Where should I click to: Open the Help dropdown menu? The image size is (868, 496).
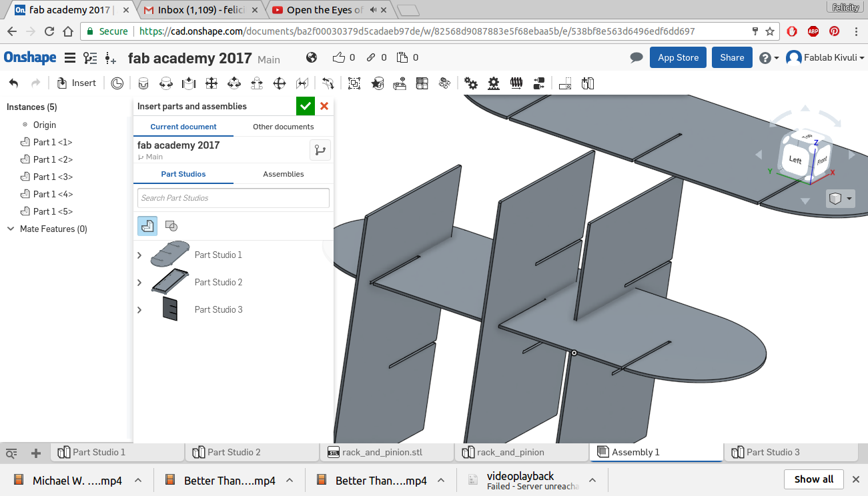point(769,58)
